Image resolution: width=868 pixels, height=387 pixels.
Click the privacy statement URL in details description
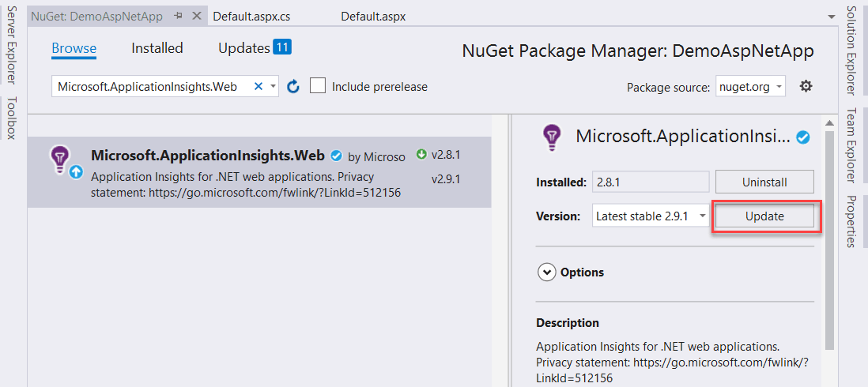(x=673, y=370)
